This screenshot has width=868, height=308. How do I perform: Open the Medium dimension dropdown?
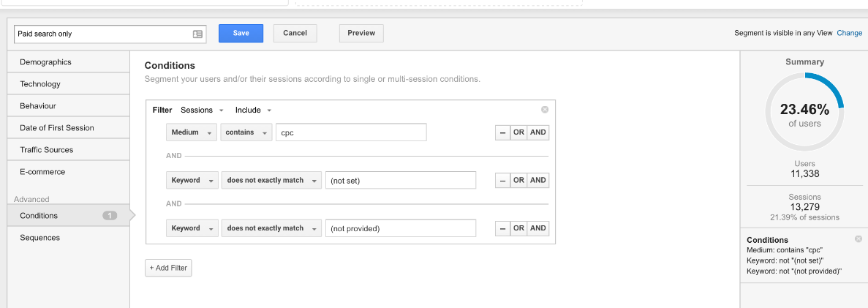[192, 132]
